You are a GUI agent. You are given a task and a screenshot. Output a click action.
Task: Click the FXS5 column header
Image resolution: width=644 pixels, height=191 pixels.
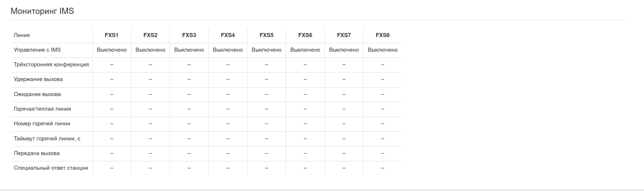[x=267, y=35]
